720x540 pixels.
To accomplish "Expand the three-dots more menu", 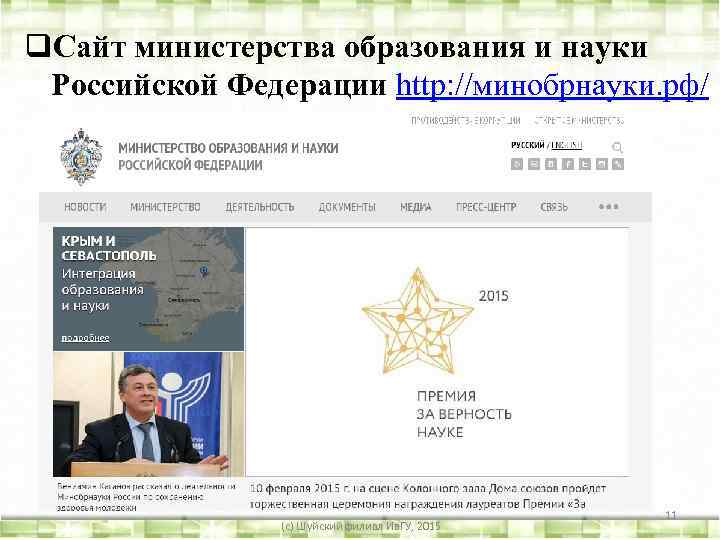I will (609, 207).
